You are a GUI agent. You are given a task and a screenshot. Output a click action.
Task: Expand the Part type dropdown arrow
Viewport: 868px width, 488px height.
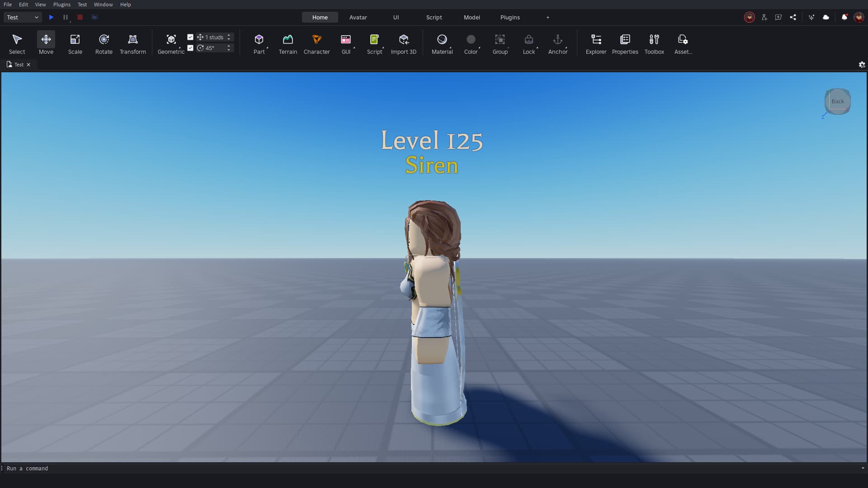point(268,47)
